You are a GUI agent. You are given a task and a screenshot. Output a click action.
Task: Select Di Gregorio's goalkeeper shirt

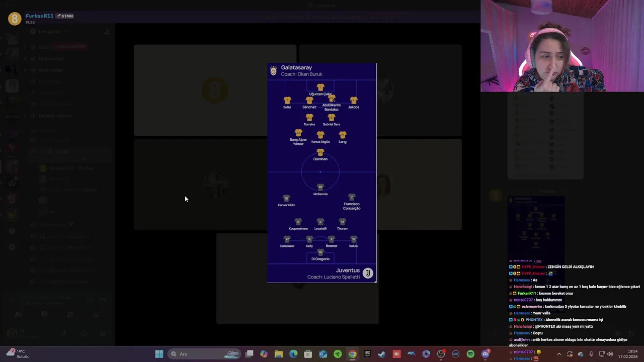tap(320, 252)
